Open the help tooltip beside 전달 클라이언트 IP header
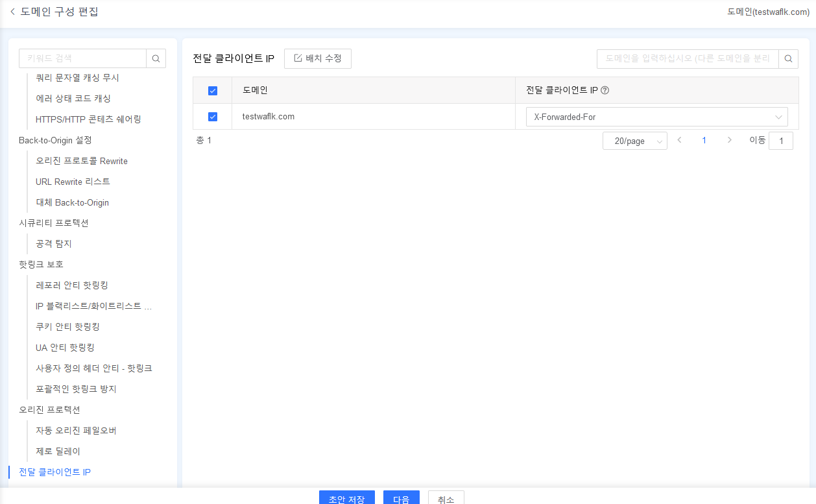The height and width of the screenshot is (504, 816). click(x=605, y=90)
